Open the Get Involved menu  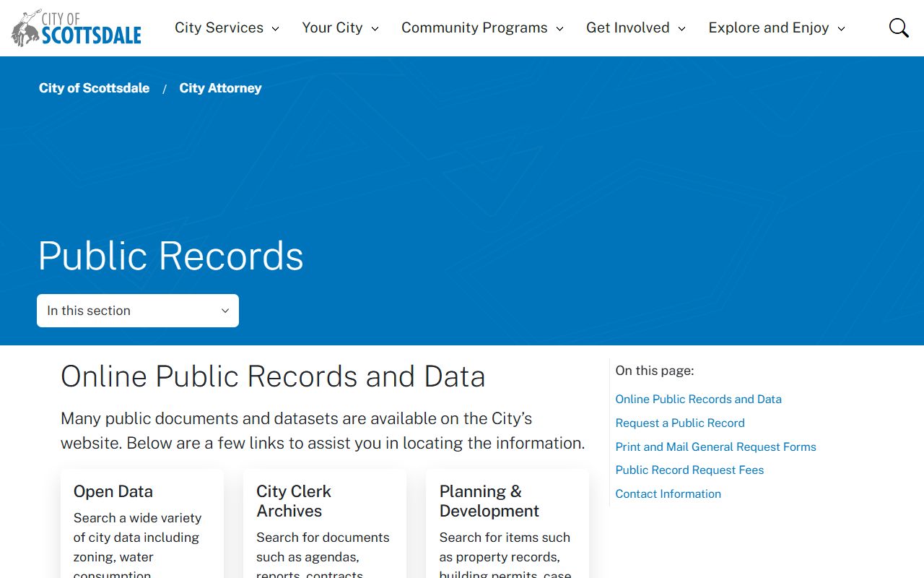pyautogui.click(x=628, y=27)
